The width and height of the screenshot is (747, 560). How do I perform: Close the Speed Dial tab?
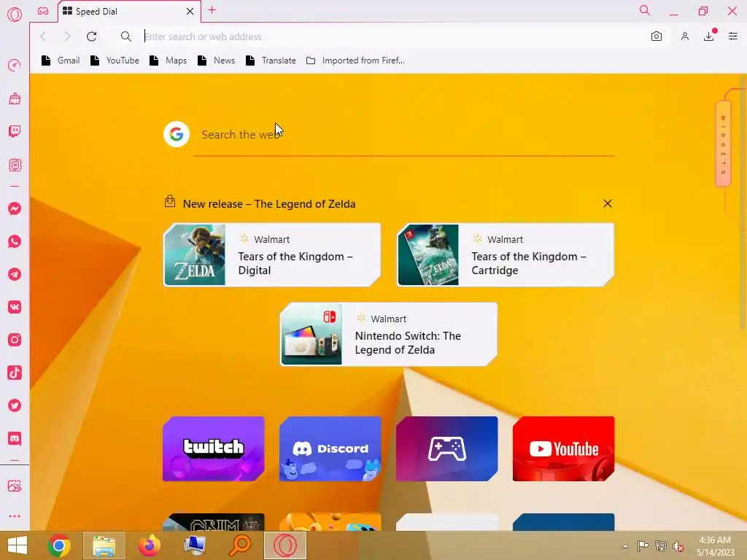click(x=190, y=11)
